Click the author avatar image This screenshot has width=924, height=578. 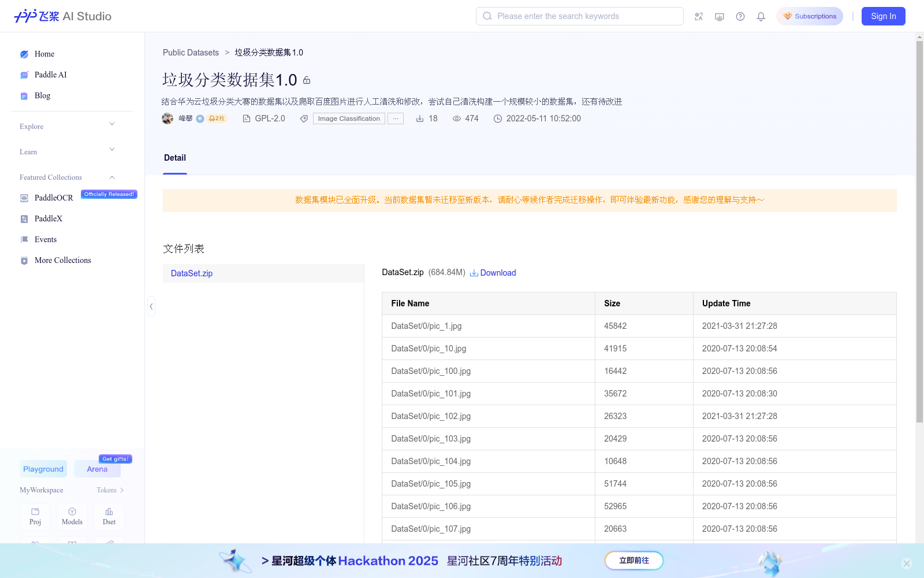point(167,118)
